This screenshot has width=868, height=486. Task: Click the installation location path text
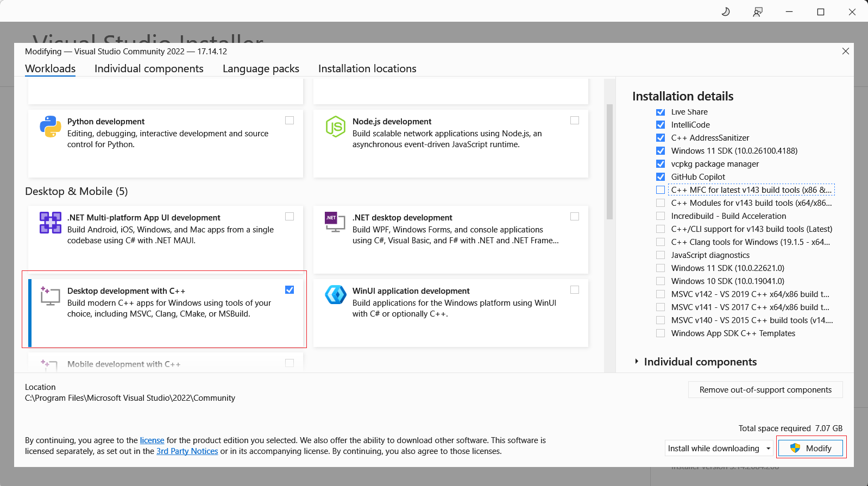130,398
